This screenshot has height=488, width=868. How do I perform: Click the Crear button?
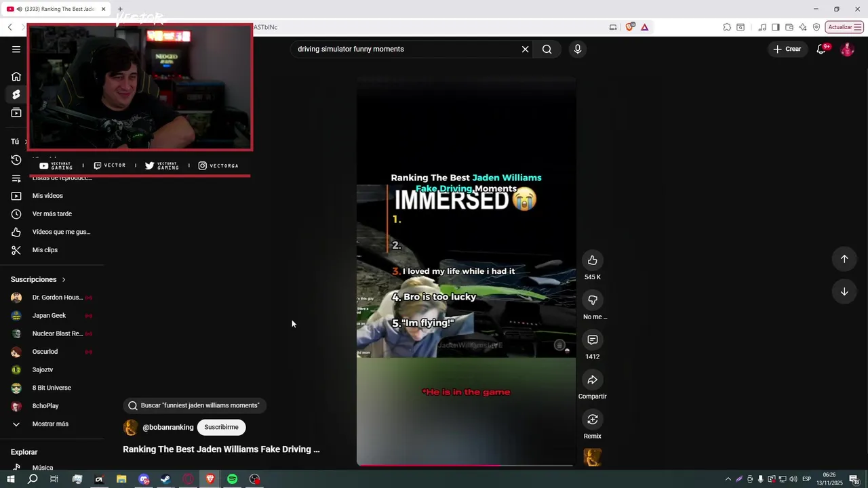point(787,49)
